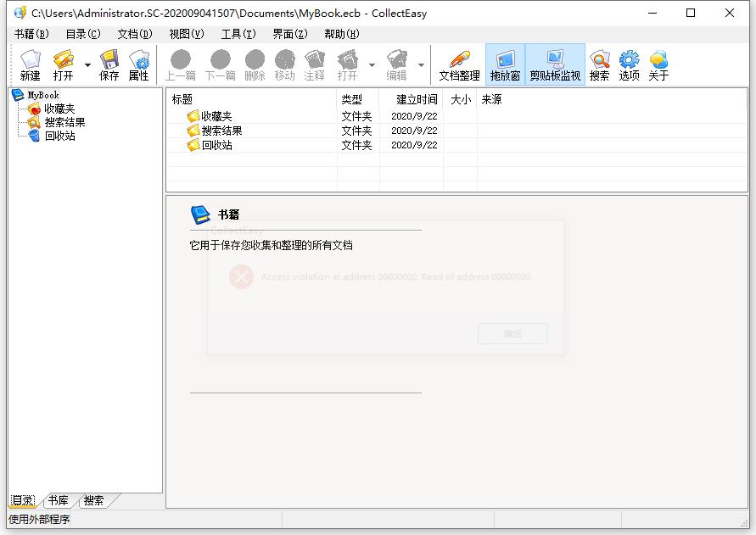The height and width of the screenshot is (535, 756).
Task: Switch to the 书库 tab at bottom
Action: tap(59, 500)
